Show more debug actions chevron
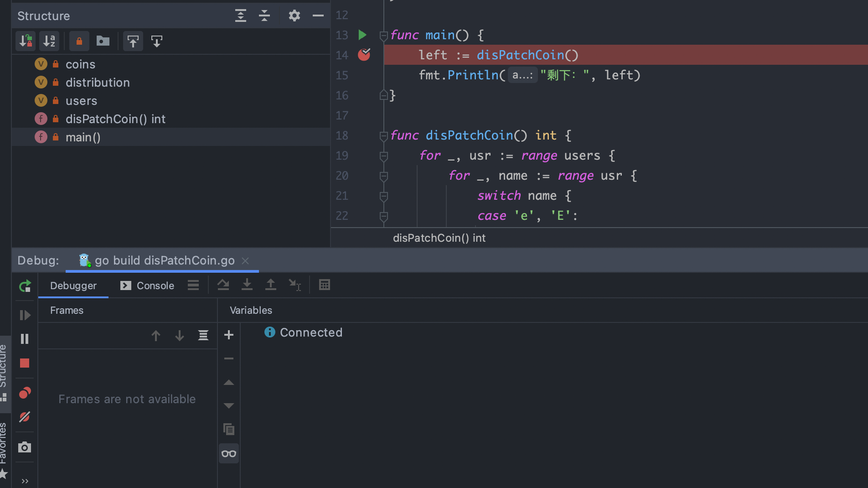This screenshot has width=868, height=488. click(25, 481)
